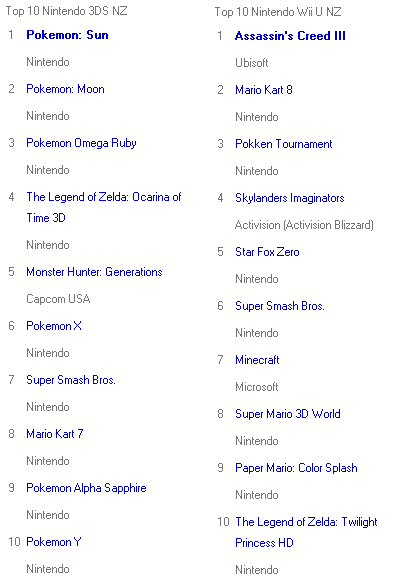Select the Skylanders Imaginators link
Image resolution: width=419 pixels, height=586 pixels.
coord(290,198)
